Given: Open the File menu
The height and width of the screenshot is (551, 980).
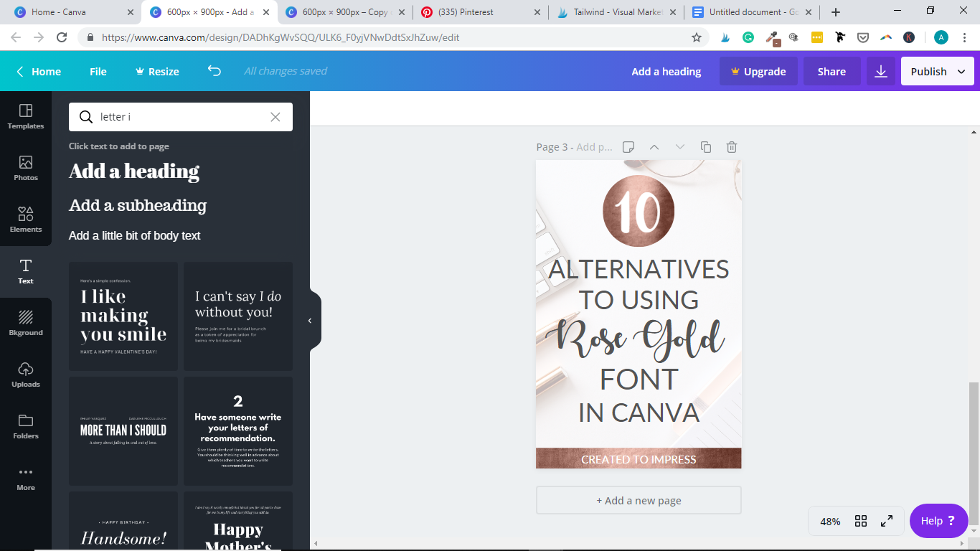Looking at the screenshot, I should pyautogui.click(x=98, y=71).
